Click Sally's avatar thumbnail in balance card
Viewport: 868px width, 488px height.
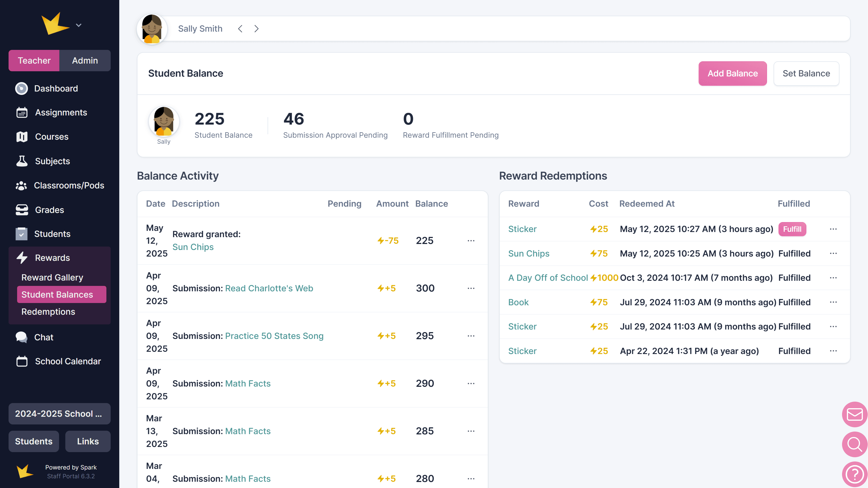pos(164,121)
